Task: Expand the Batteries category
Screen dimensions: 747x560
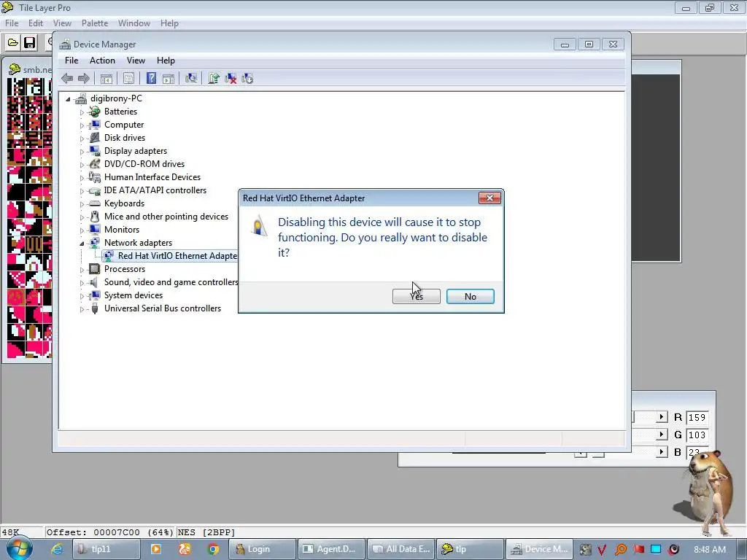Action: click(x=82, y=112)
